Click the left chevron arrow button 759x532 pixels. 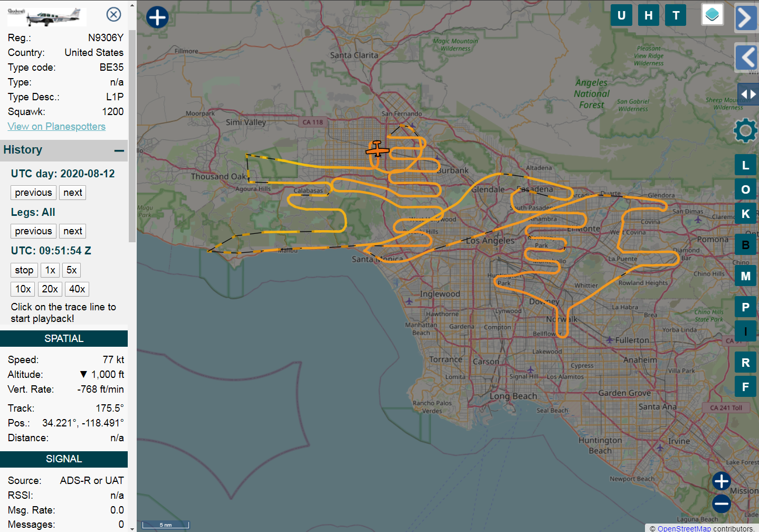point(746,57)
